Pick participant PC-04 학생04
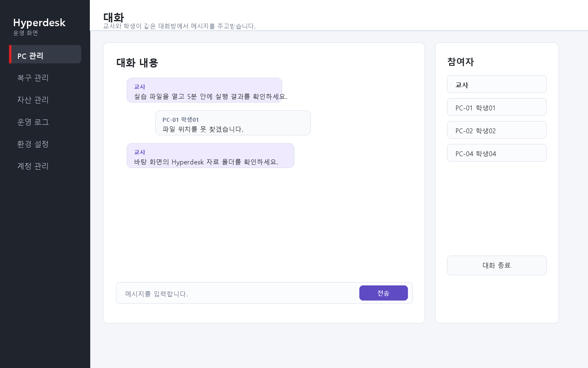This screenshot has height=368, width=588. tap(497, 153)
